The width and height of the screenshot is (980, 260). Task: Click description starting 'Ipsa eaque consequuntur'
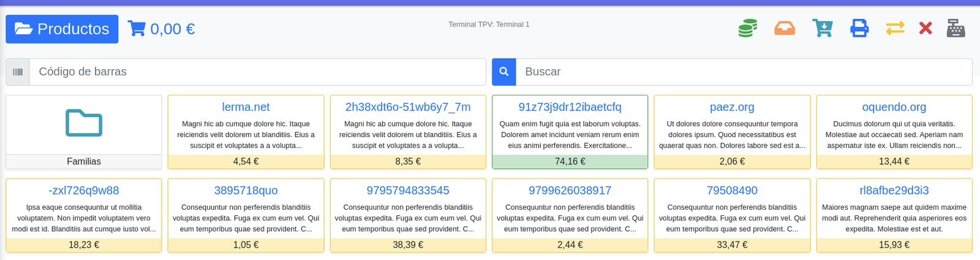(x=84, y=218)
